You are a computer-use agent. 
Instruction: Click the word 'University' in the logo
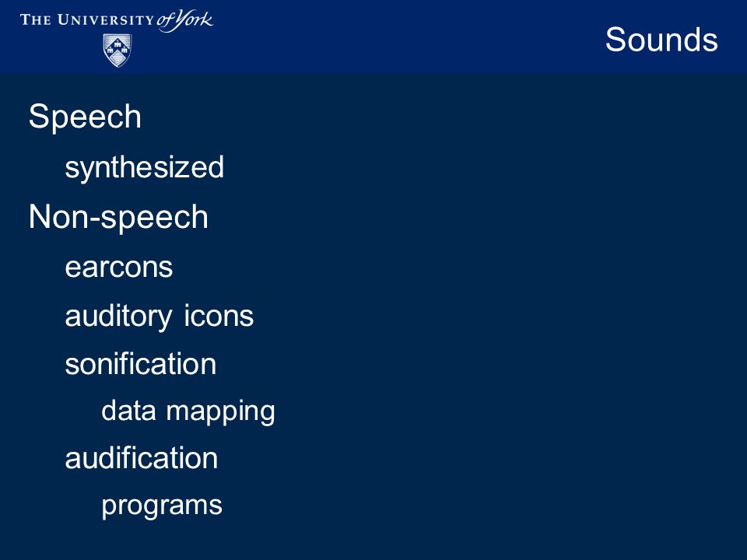tap(105, 20)
